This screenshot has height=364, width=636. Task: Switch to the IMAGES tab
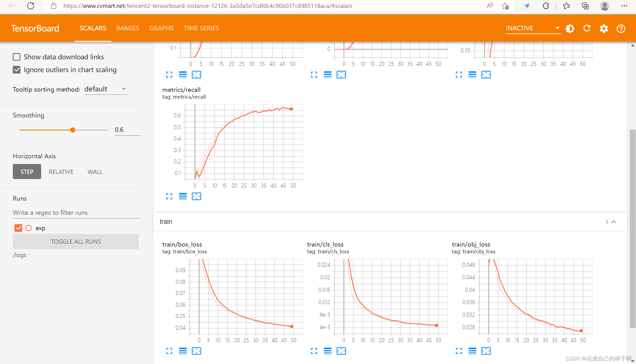click(x=128, y=28)
